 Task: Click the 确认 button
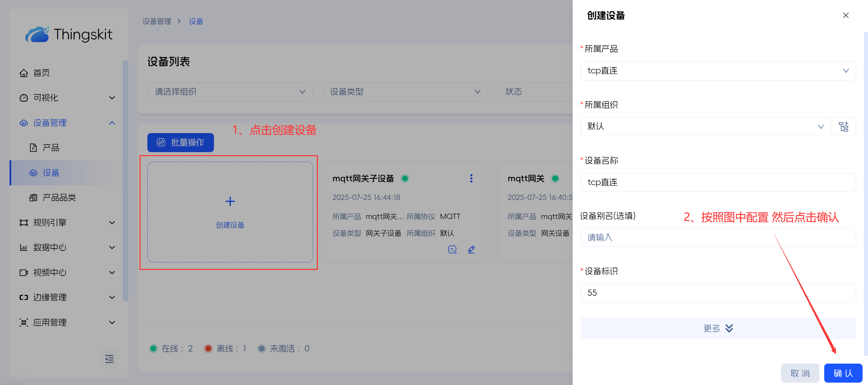tap(843, 373)
